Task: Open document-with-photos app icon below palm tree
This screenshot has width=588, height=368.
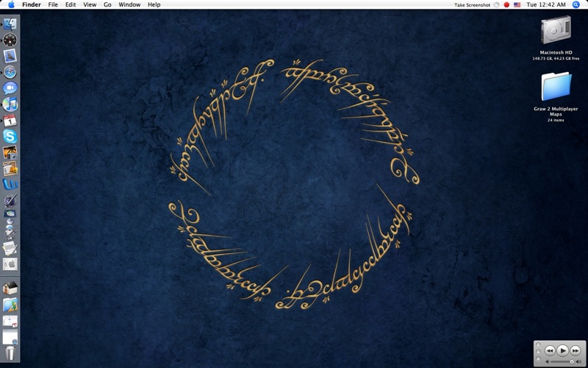Action: 10,169
